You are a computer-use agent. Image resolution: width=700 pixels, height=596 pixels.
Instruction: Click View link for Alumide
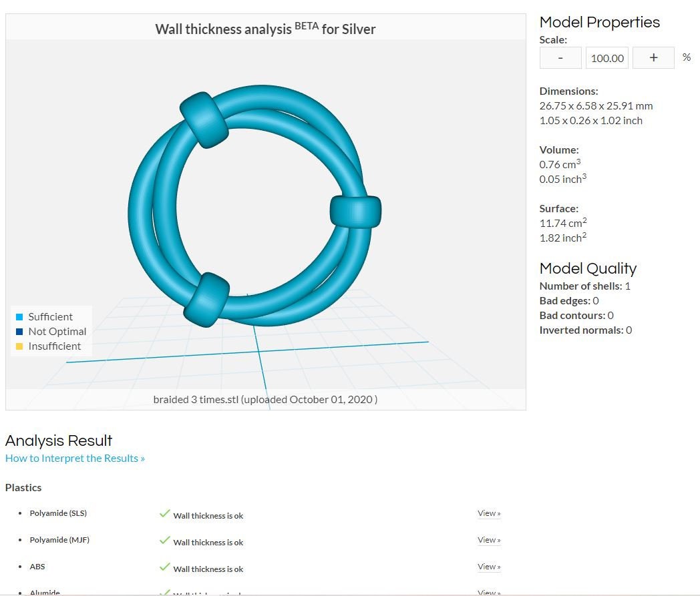click(x=489, y=592)
